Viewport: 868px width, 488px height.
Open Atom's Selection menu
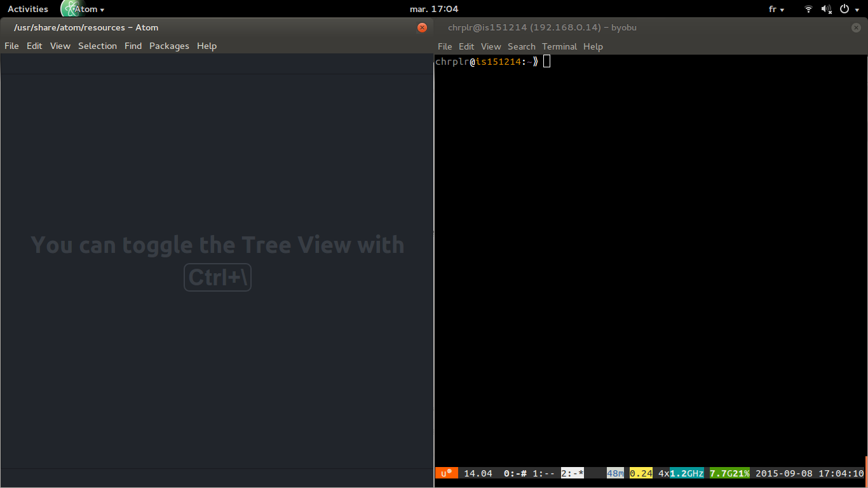click(x=97, y=46)
